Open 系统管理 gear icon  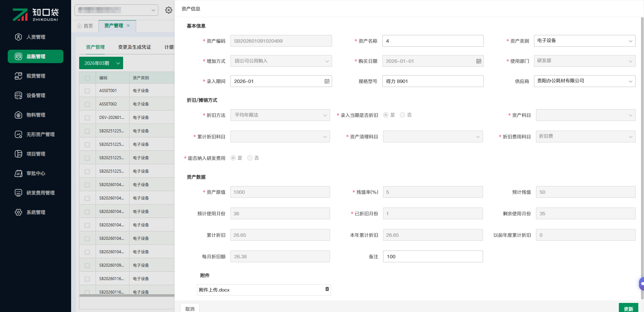tap(18, 212)
